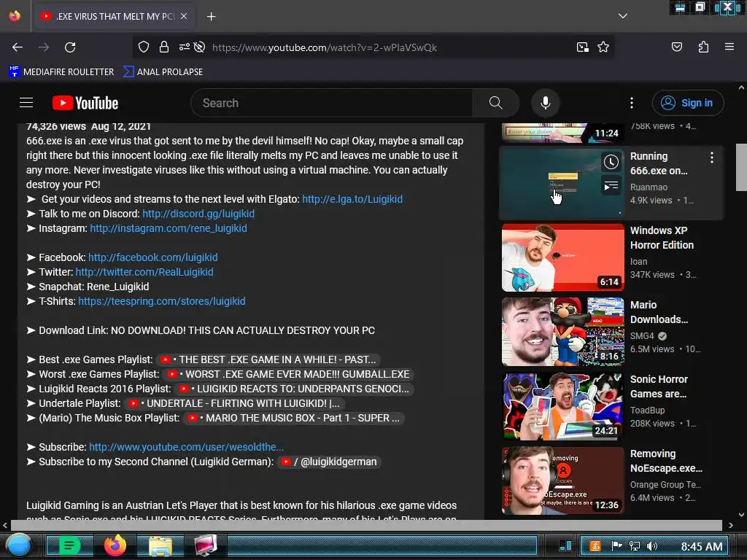Reload the current YouTube page
The height and width of the screenshot is (560, 747).
[x=70, y=47]
